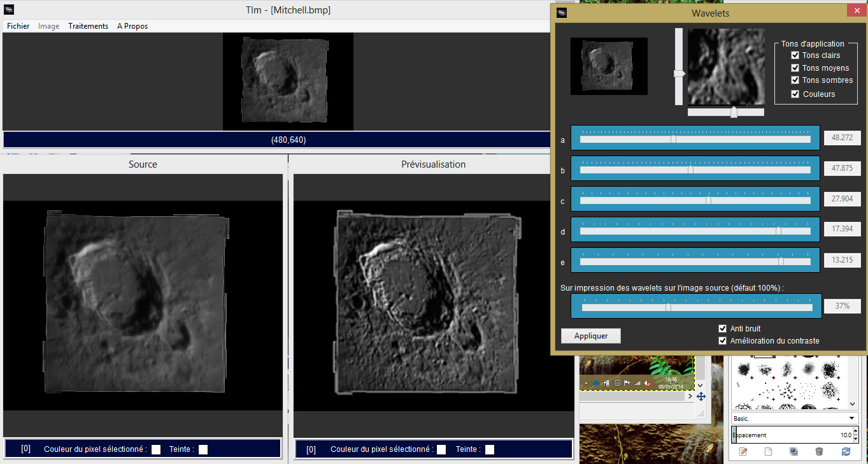Click the wavelet slider c track
This screenshot has width=868, height=464.
(695, 200)
